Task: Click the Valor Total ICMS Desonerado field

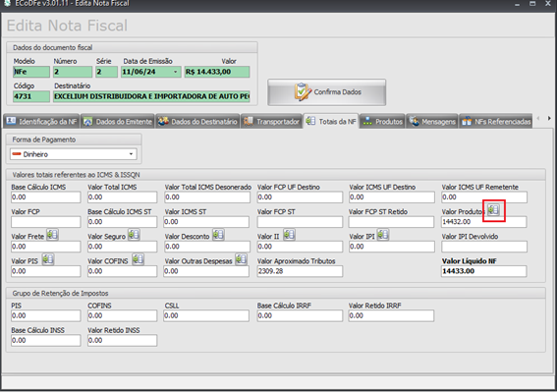Action: (x=206, y=197)
